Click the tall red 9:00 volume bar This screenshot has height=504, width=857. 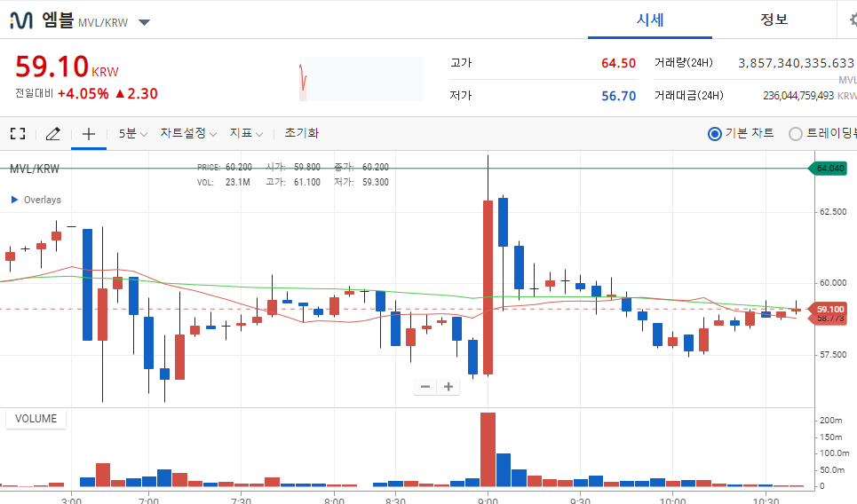click(x=488, y=449)
